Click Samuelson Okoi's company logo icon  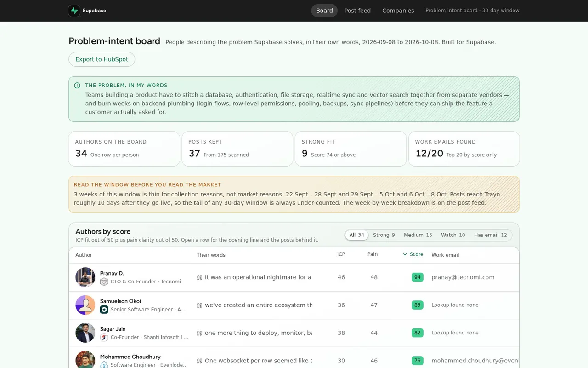pos(104,310)
